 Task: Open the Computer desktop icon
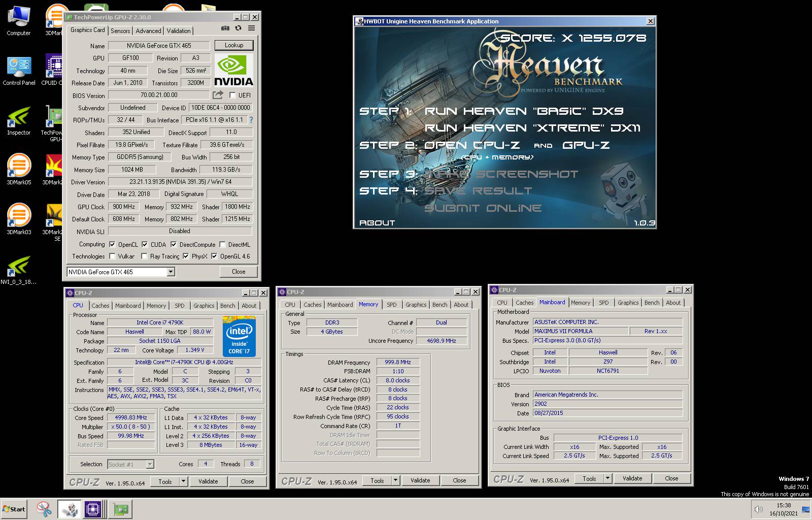pyautogui.click(x=19, y=20)
